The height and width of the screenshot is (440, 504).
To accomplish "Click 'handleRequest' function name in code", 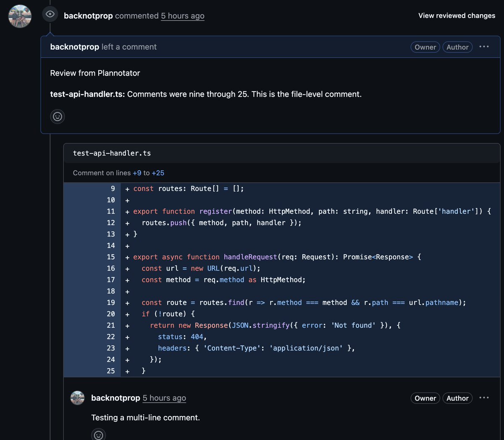I will (x=250, y=257).
